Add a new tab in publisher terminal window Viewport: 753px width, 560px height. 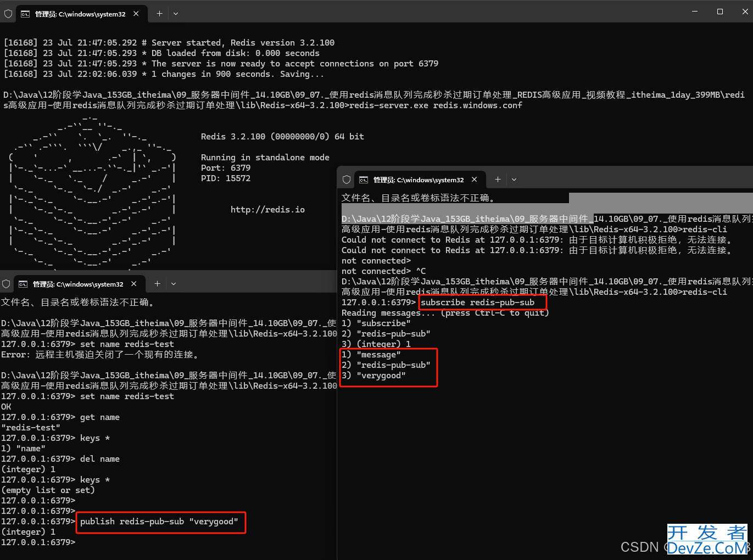pyautogui.click(x=157, y=284)
